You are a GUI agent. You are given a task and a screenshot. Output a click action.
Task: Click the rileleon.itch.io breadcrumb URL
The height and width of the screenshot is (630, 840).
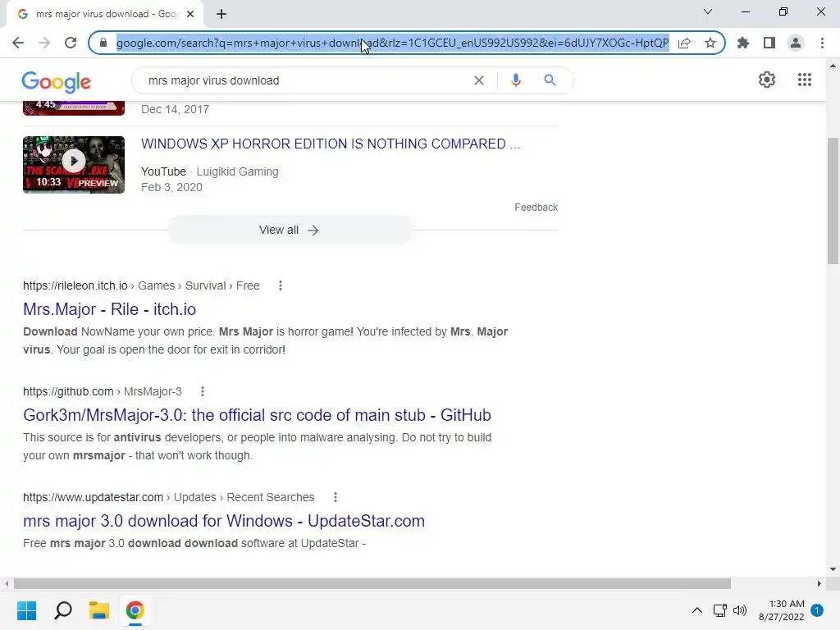point(141,285)
